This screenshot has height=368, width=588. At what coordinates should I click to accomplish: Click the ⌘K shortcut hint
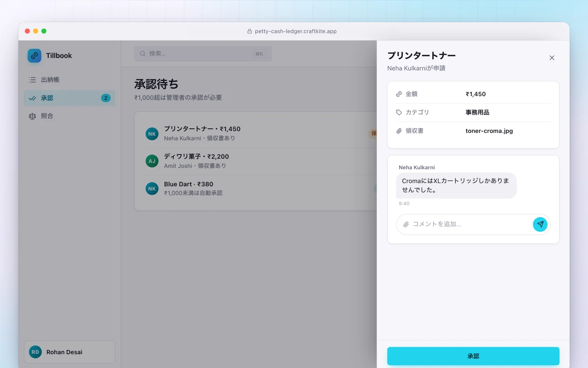click(x=259, y=54)
